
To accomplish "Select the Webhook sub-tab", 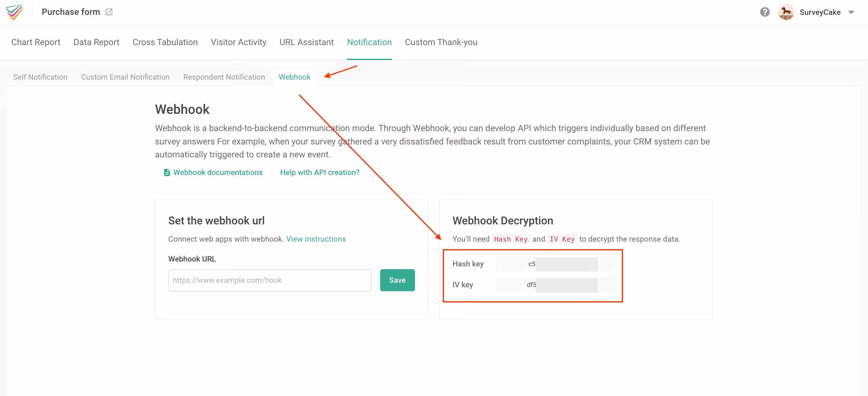I will coord(295,77).
